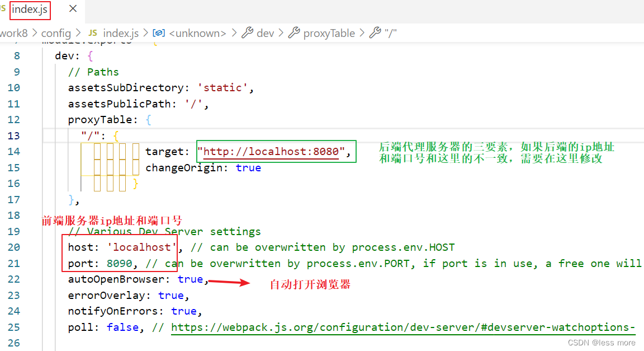The image size is (644, 351).
Task: Select the "/" breadcrumb segment
Action: [391, 34]
